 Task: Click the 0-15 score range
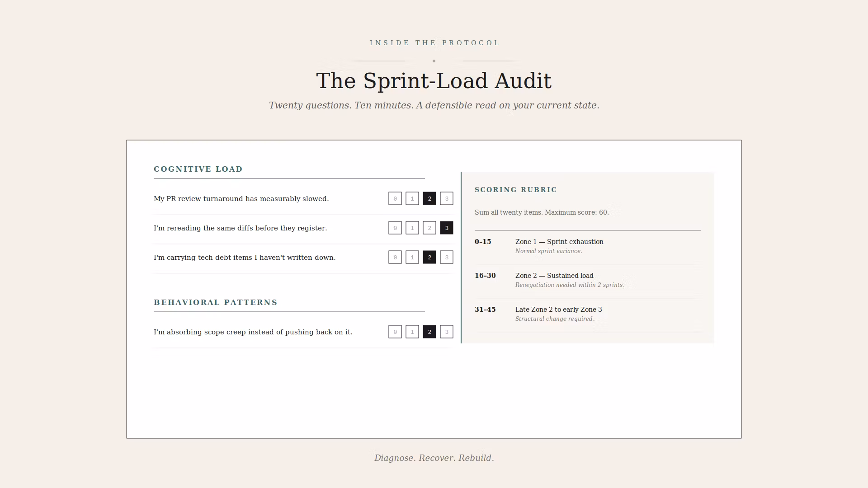483,242
